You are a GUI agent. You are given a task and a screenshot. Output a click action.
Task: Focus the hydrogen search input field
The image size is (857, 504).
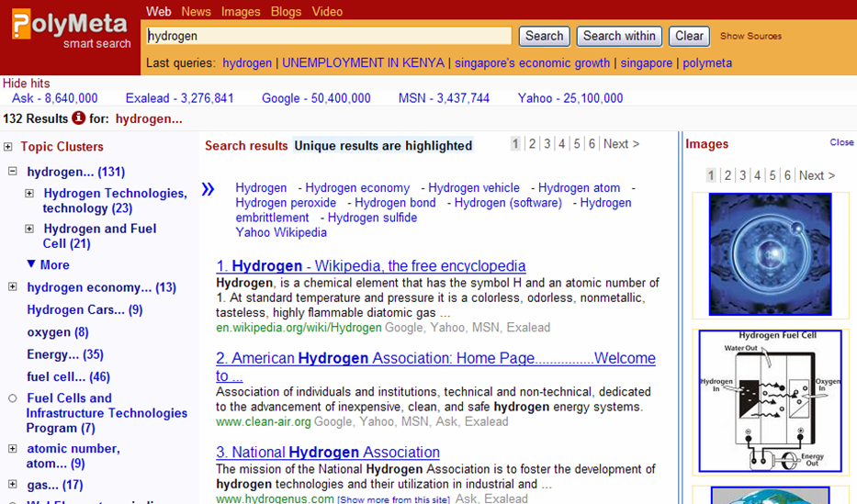click(x=329, y=36)
